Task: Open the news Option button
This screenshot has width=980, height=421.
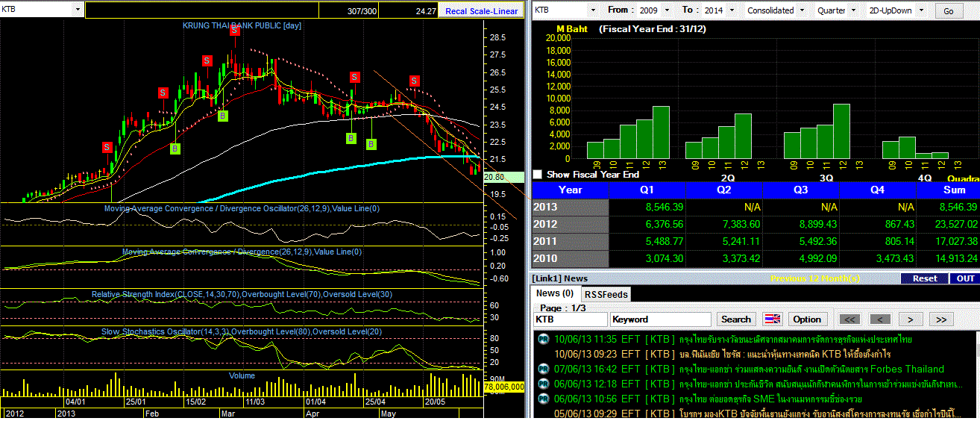Action: click(807, 319)
